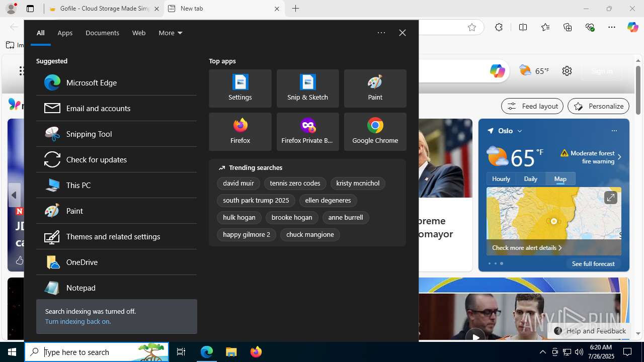644x362 pixels.
Task: Expand weather map view icon
Action: [610, 198]
